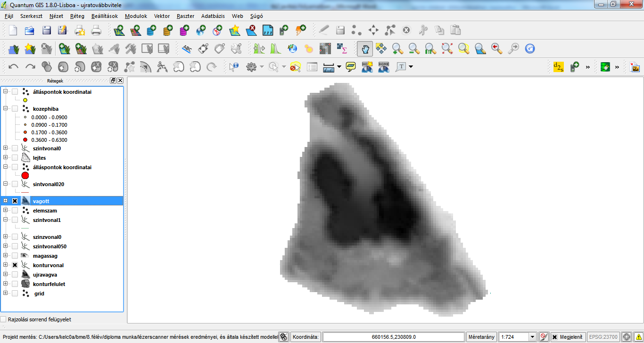
Task: Zoom to last extent icon
Action: click(496, 48)
